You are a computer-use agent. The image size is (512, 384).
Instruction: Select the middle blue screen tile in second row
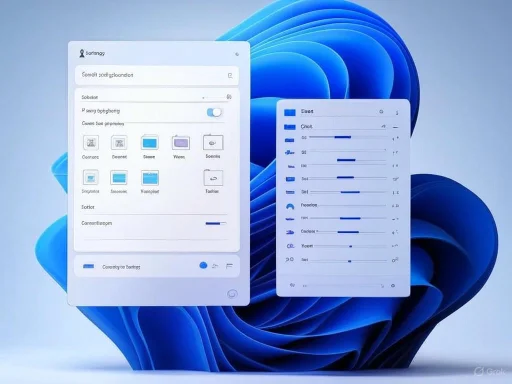(x=119, y=178)
